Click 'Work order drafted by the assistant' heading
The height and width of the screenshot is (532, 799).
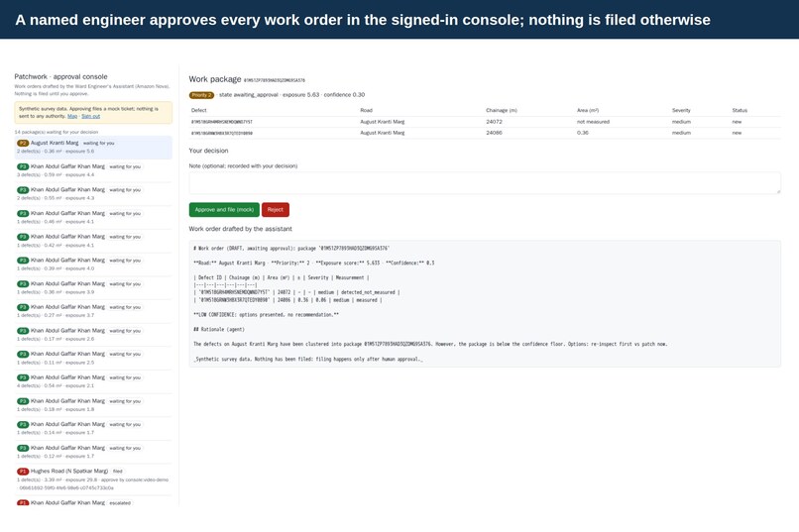pyautogui.click(x=241, y=229)
